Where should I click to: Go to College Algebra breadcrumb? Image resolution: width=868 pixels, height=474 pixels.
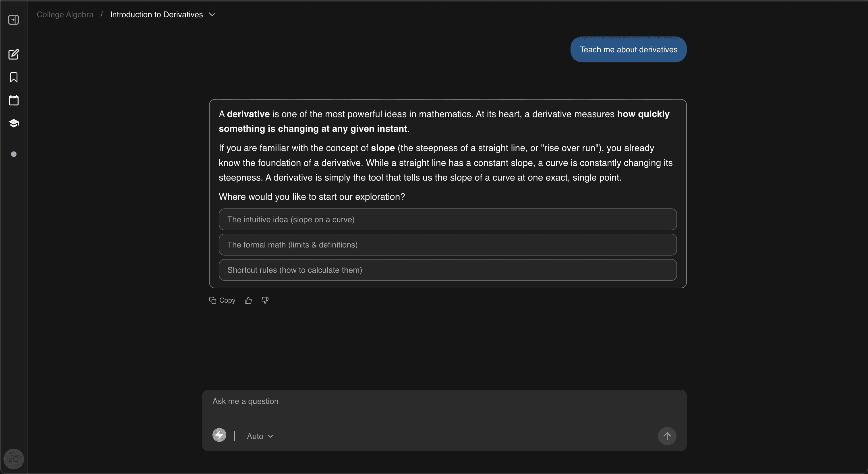[65, 14]
